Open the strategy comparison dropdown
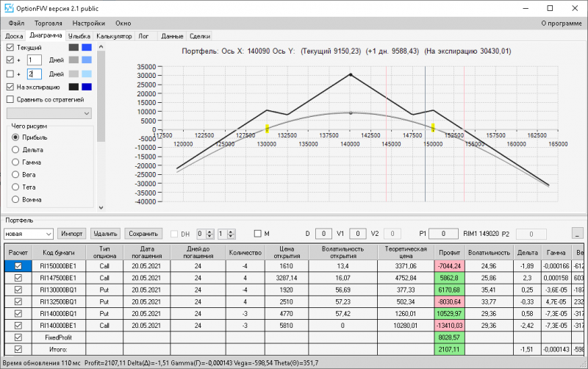This screenshot has width=588, height=369. 49,113
